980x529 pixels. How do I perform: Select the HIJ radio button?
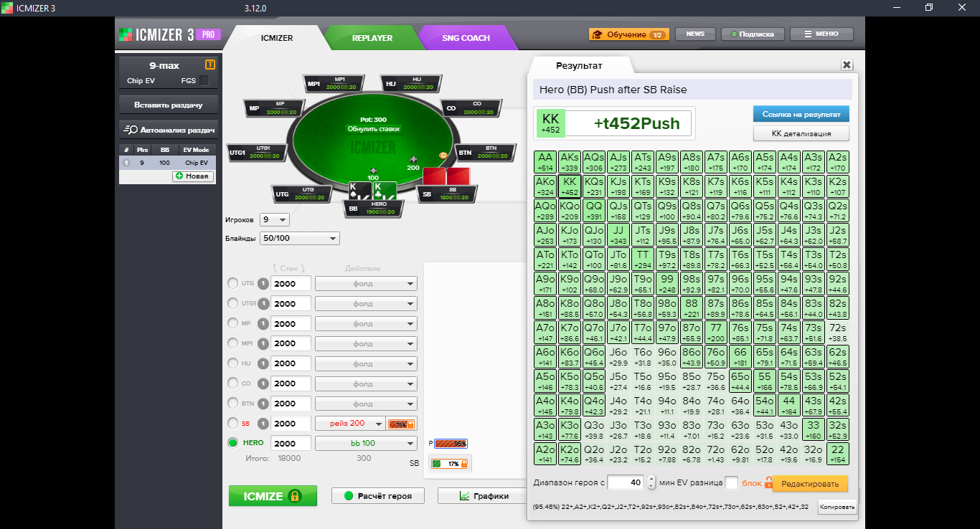point(232,363)
